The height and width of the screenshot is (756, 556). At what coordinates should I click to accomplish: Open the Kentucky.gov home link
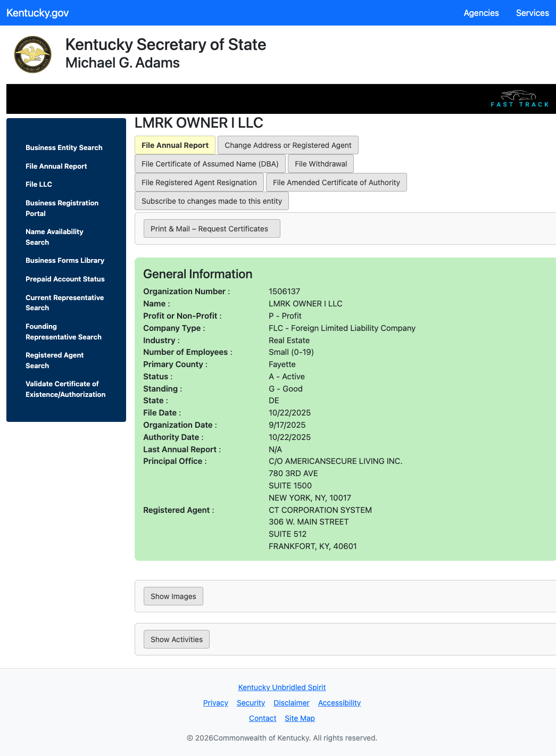click(37, 13)
